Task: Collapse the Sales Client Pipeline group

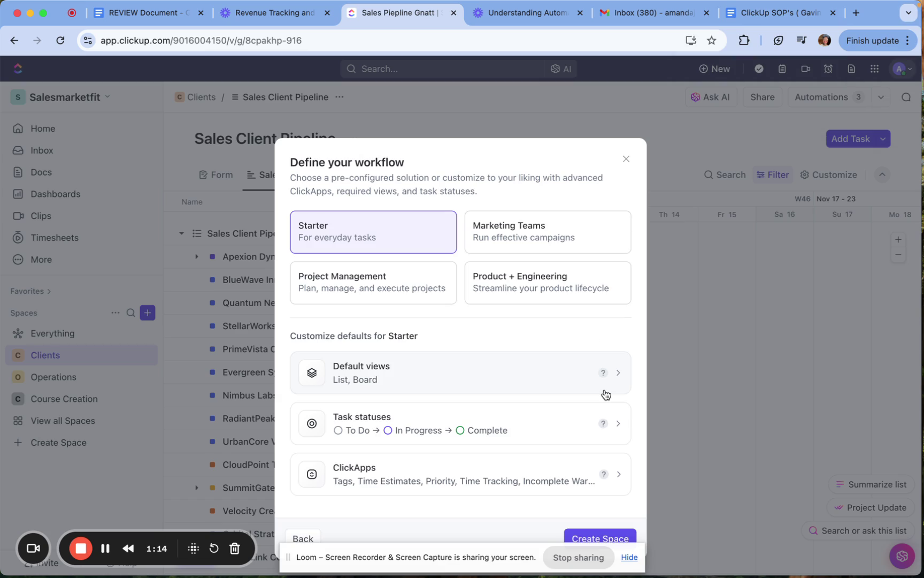Action: click(181, 233)
